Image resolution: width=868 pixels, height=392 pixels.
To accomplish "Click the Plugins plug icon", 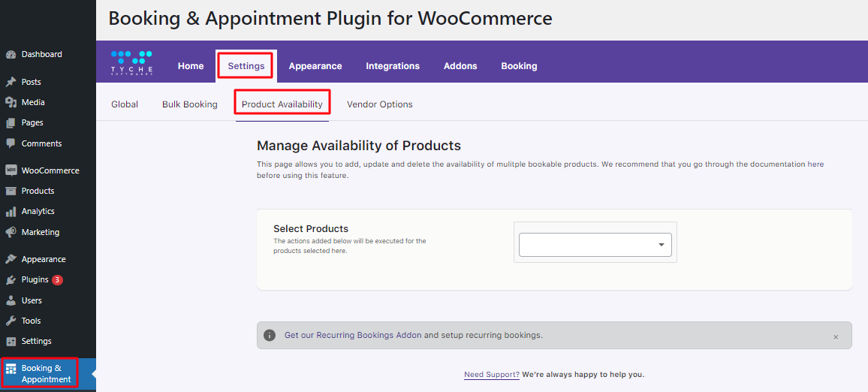I will 11,280.
